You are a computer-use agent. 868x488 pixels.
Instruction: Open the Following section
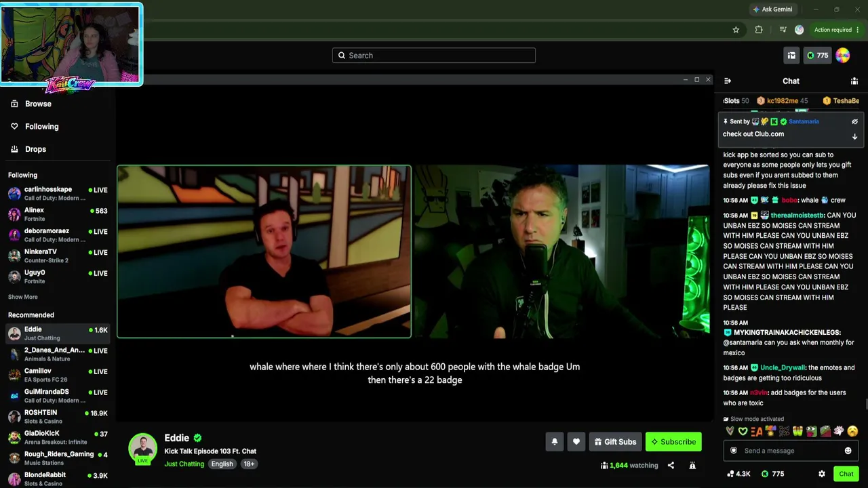(x=41, y=127)
